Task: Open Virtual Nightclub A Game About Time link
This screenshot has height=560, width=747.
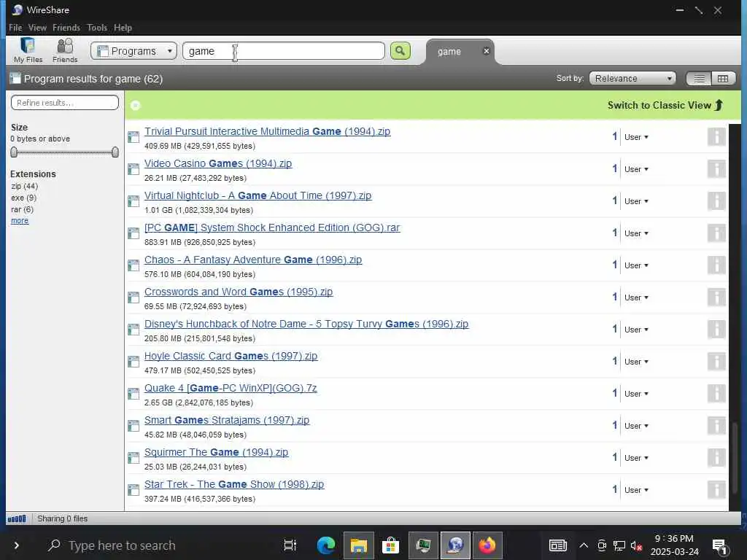Action: [x=258, y=195]
